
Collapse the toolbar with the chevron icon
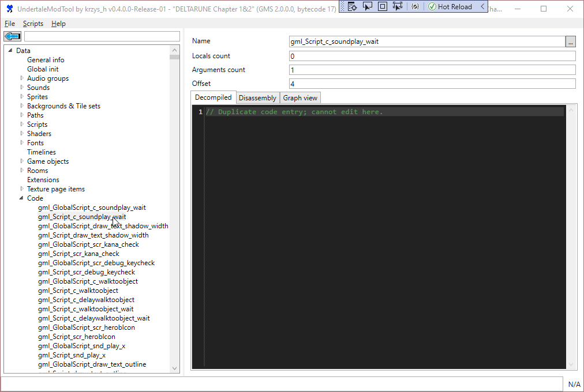point(484,6)
